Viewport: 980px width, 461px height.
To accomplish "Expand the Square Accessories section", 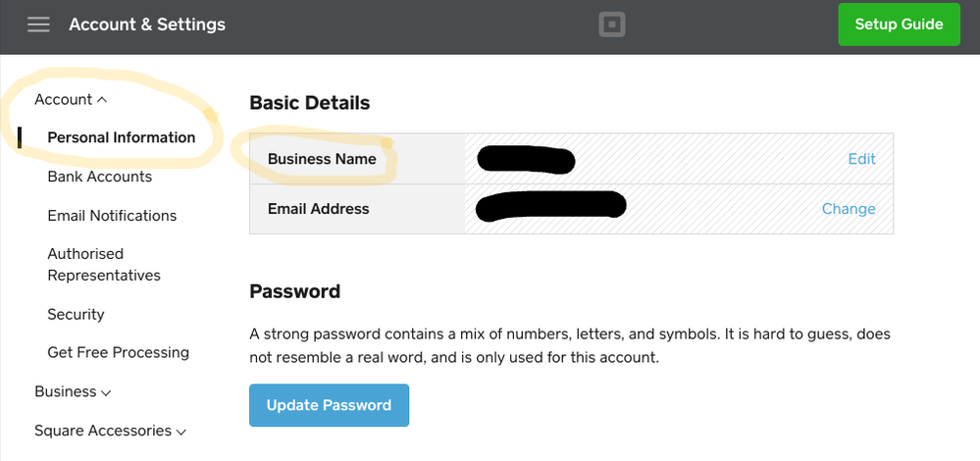I will point(110,431).
